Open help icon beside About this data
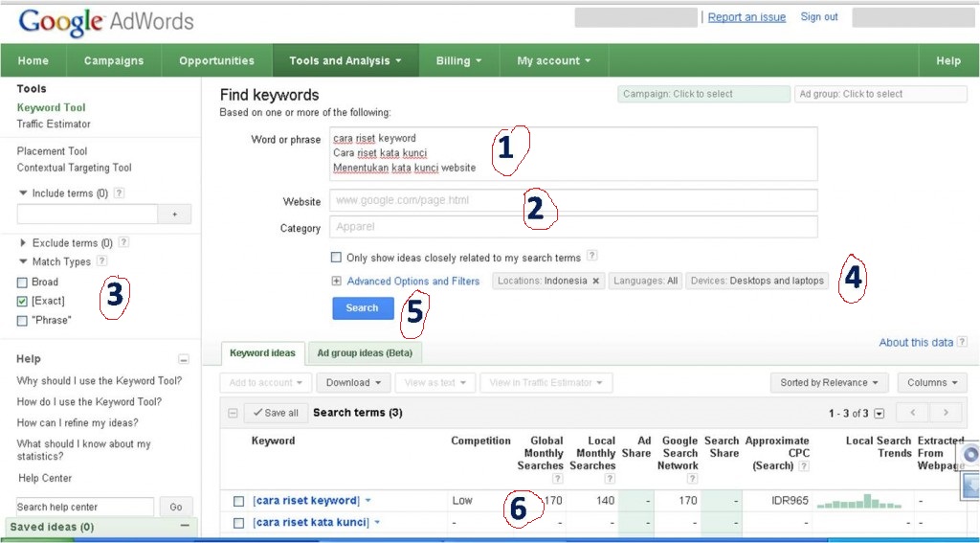980x543 pixels. point(962,342)
